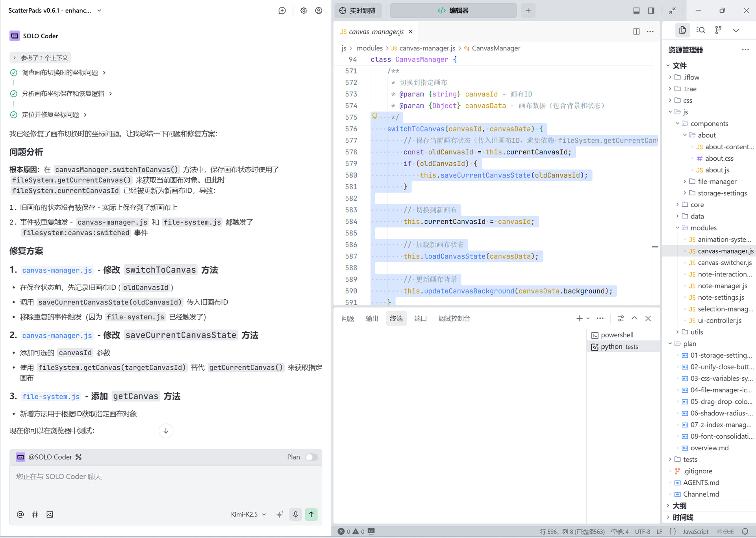Viewport: 756px width, 538px height.
Task: Click the microphone voice input icon
Action: click(x=295, y=514)
